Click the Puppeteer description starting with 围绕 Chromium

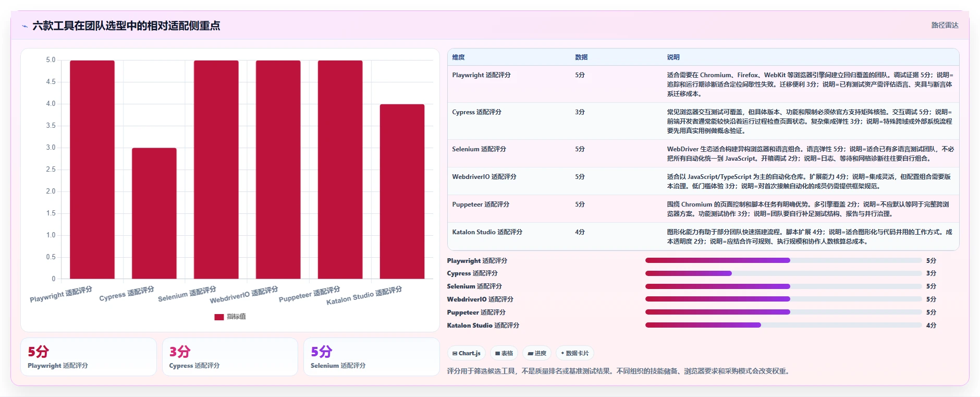pyautogui.click(x=808, y=209)
